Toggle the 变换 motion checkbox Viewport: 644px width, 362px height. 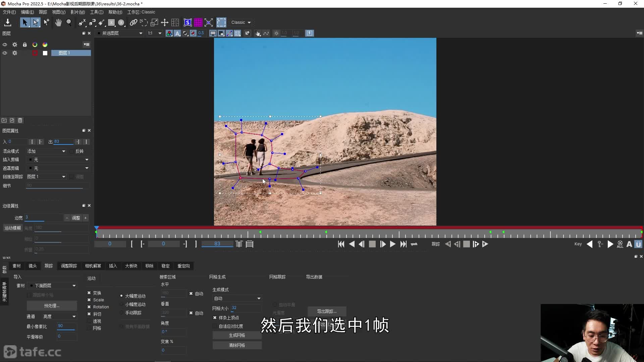click(89, 293)
